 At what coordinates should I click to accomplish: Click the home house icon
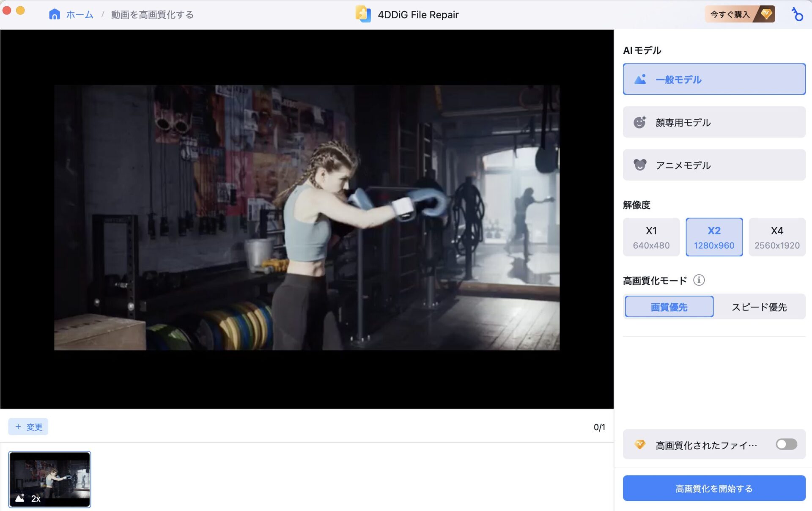click(x=55, y=14)
